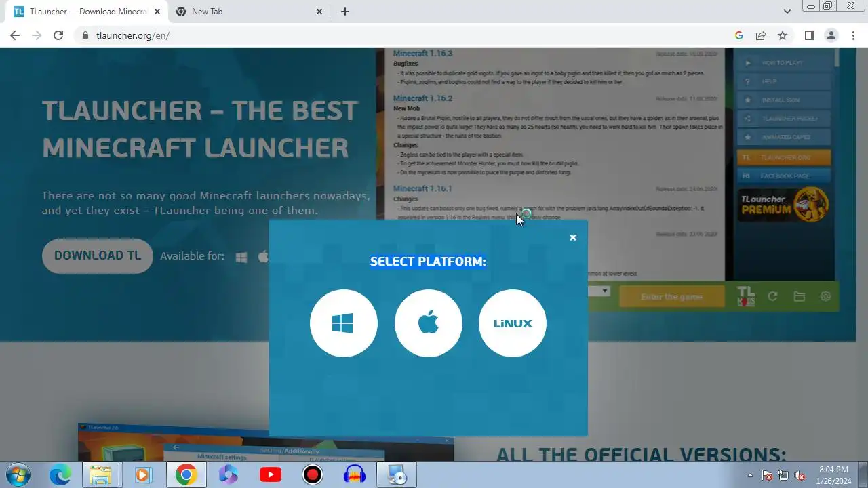Open Windows Explorer from the taskbar
The height and width of the screenshot is (488, 868).
pos(100,475)
